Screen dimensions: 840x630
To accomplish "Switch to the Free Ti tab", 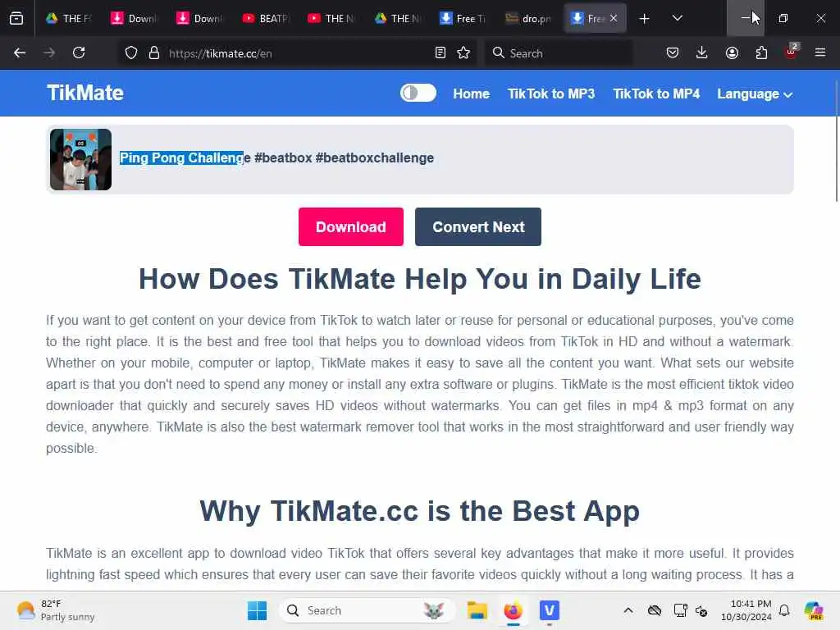I will coord(463,19).
